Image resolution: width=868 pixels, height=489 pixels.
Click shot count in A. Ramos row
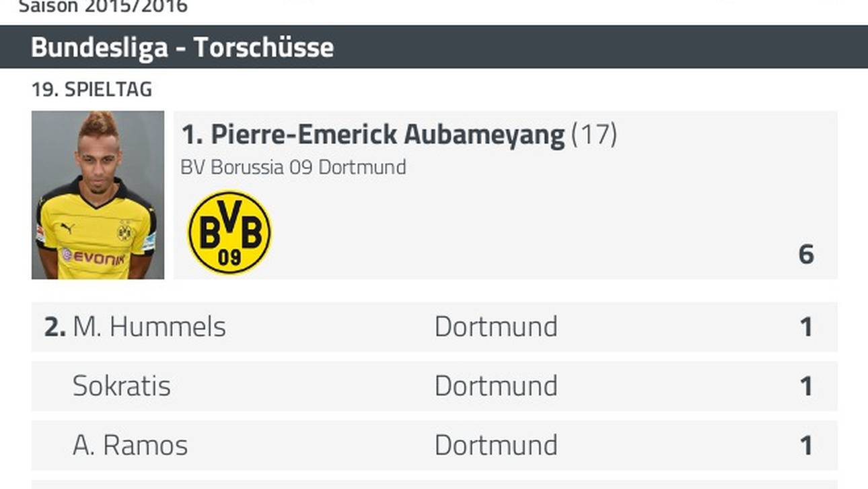tap(806, 446)
